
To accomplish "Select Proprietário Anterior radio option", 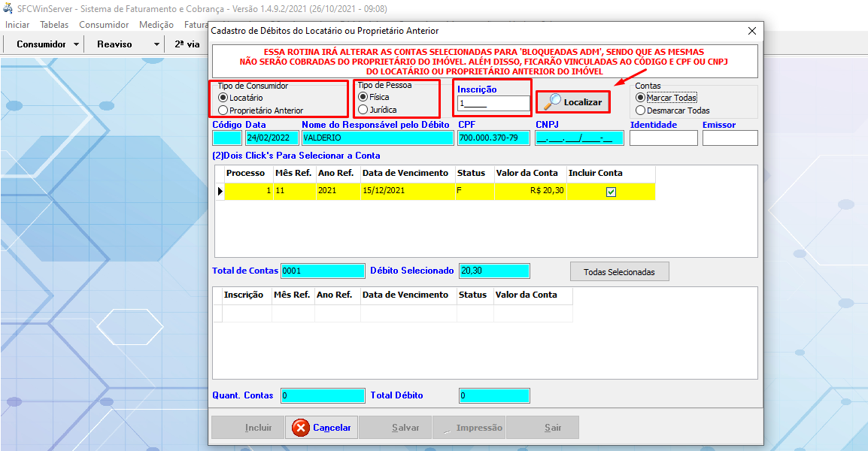I will (222, 110).
